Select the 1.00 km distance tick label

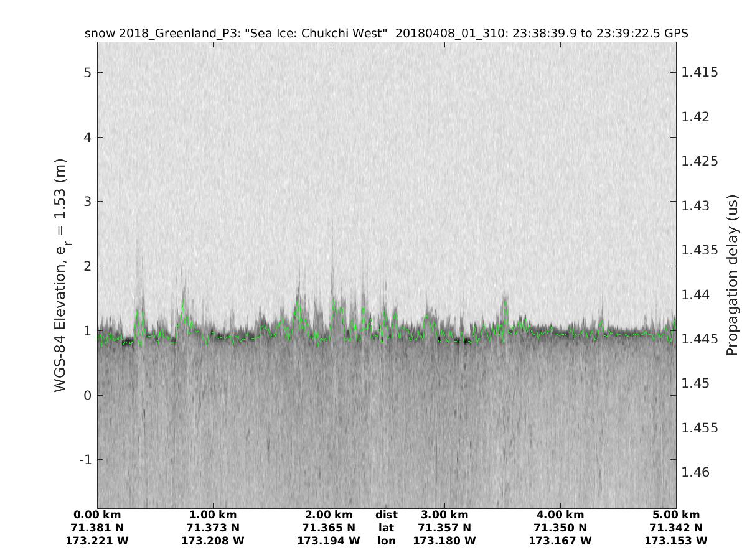click(x=213, y=515)
